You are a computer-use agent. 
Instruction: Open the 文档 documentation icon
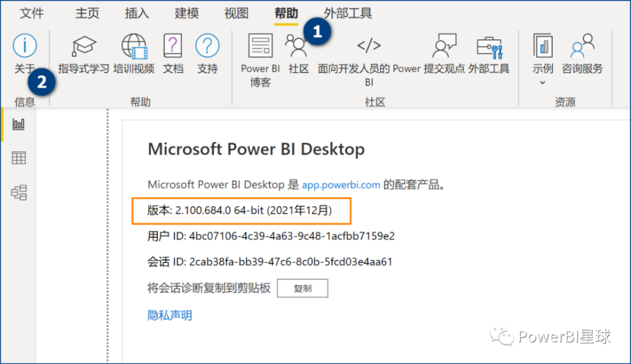(x=173, y=45)
